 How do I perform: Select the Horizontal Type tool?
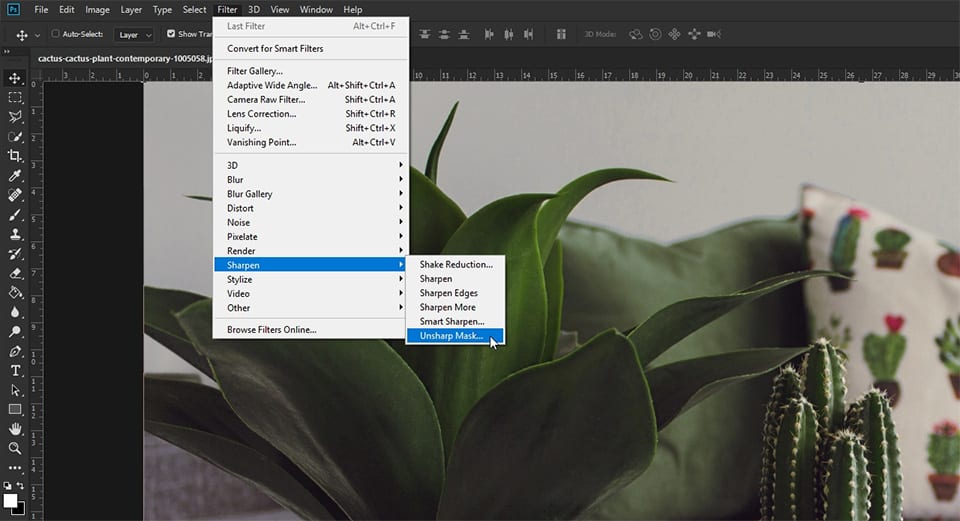point(15,370)
